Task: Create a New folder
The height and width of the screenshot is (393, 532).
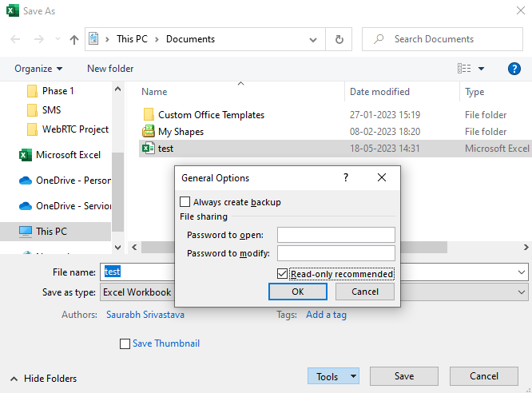Action: coord(110,69)
